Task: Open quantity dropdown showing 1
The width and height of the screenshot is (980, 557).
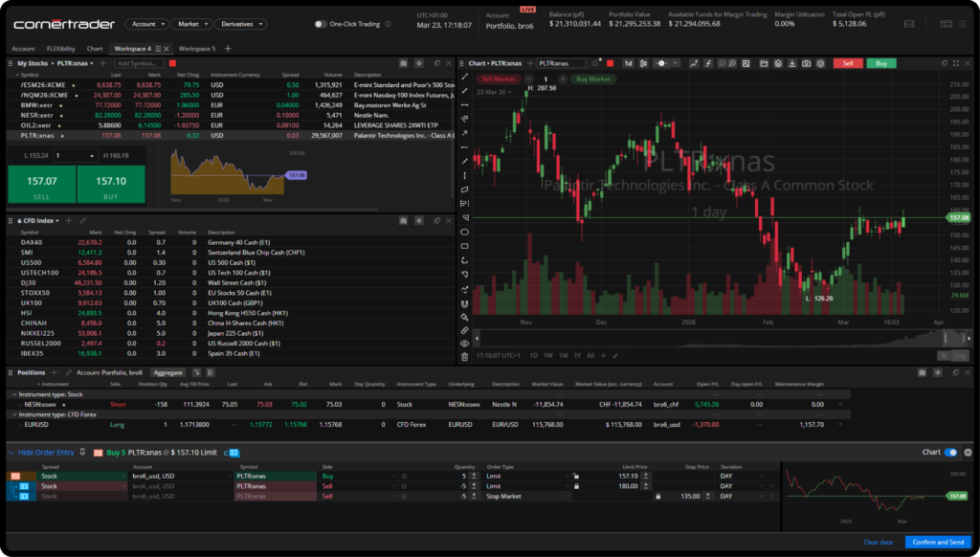Action: point(75,156)
